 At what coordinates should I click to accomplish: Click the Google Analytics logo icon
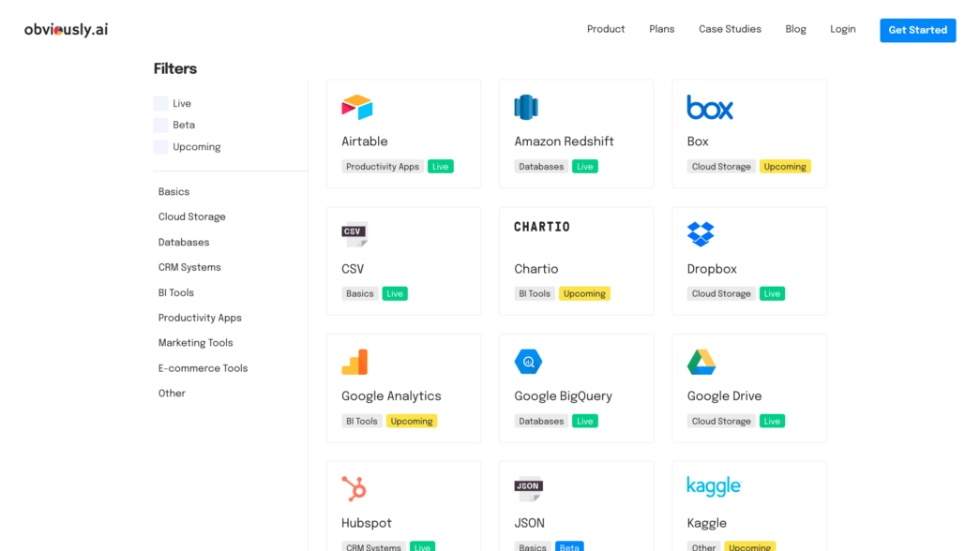tap(354, 362)
